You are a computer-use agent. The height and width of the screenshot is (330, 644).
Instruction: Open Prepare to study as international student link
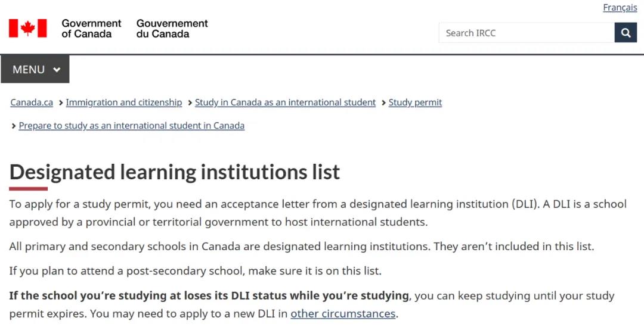(x=131, y=126)
